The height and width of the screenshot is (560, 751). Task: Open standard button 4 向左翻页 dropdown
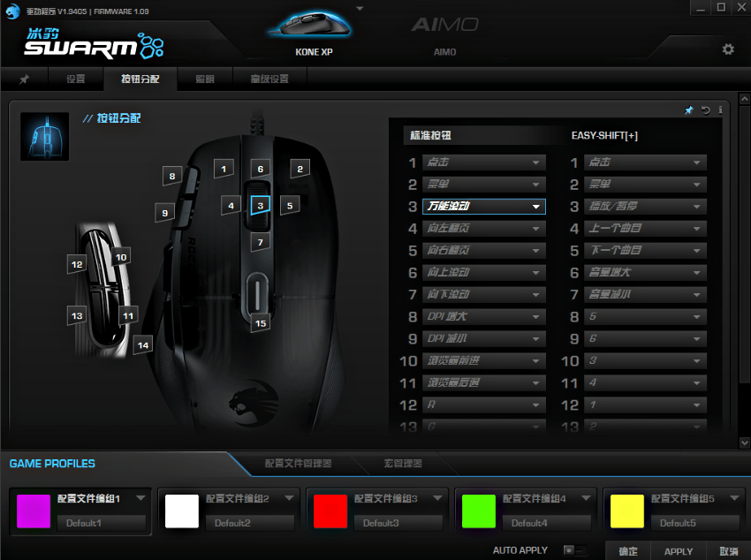484,228
